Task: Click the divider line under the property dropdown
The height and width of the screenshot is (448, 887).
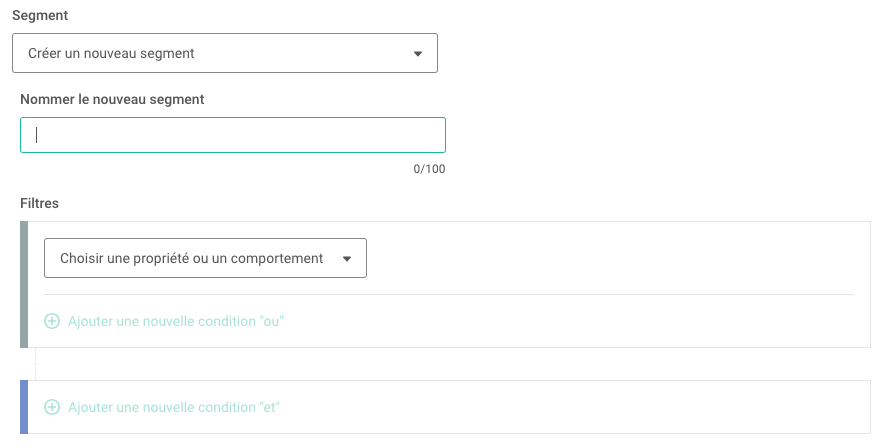Action: coord(449,294)
